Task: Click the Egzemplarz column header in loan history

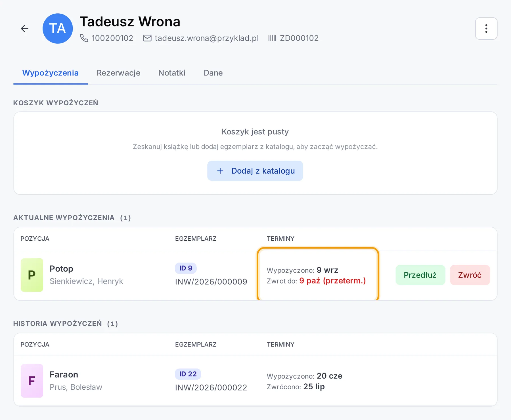Action: point(196,345)
